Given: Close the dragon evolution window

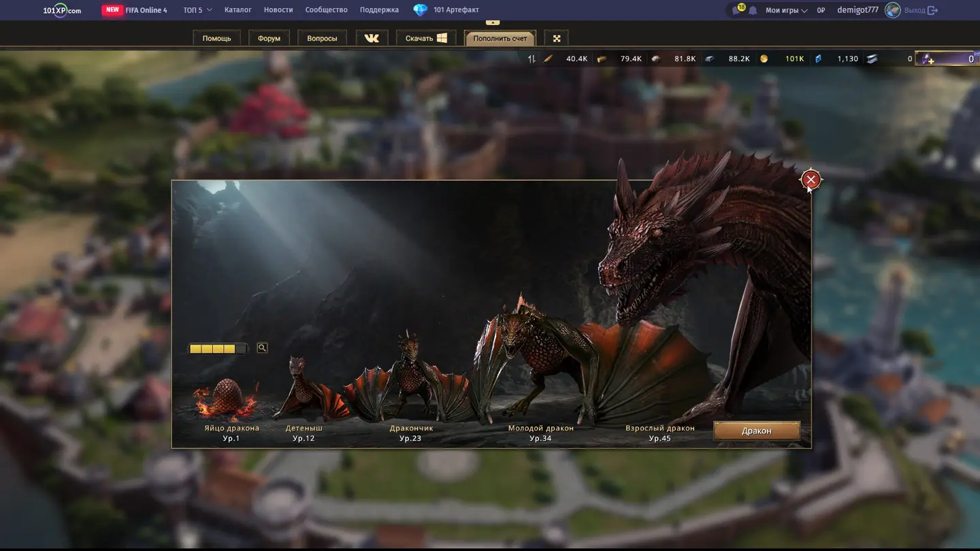Looking at the screenshot, I should coord(811,180).
